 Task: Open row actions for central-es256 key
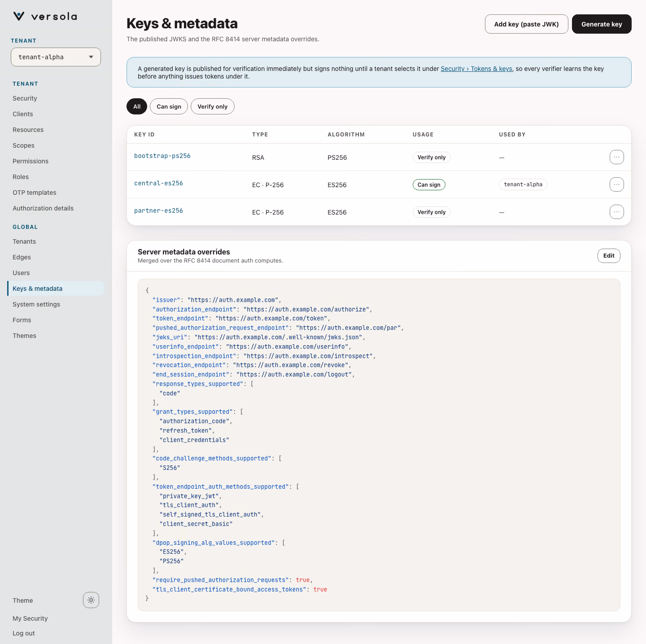click(617, 184)
